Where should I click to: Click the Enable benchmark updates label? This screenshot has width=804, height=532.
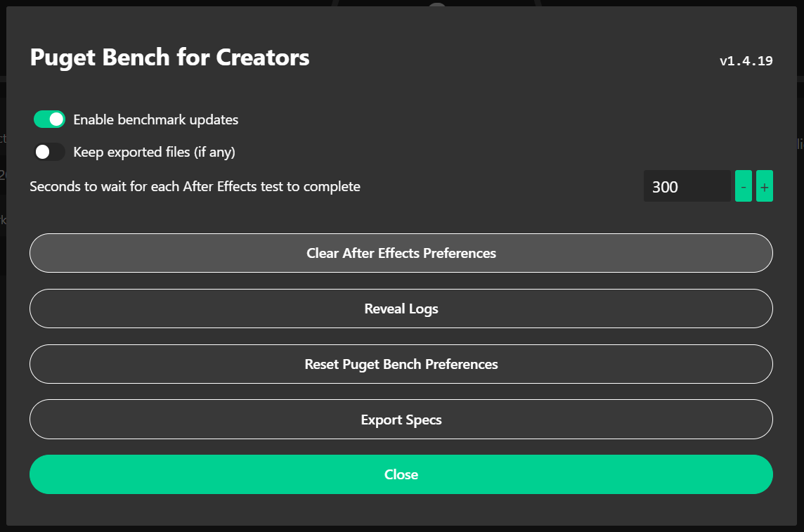156,119
